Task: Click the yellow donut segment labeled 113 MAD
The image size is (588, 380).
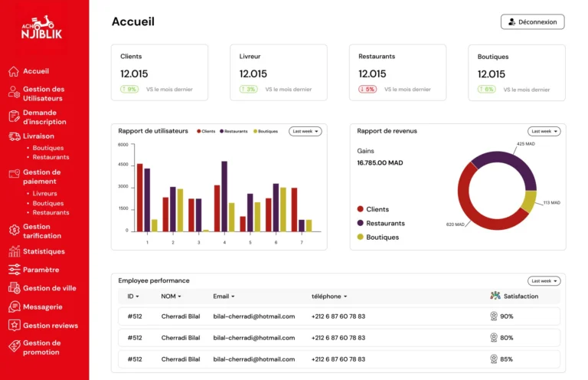Action: pyautogui.click(x=530, y=201)
